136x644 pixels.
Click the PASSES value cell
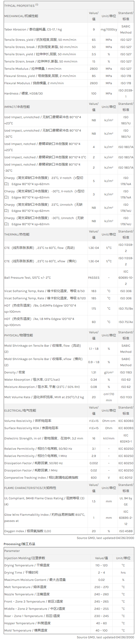[94, 278]
